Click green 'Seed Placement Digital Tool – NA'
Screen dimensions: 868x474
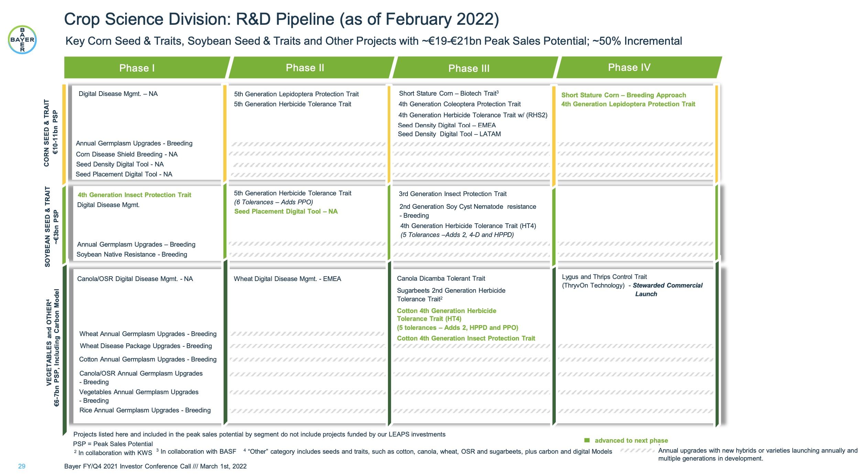click(286, 211)
